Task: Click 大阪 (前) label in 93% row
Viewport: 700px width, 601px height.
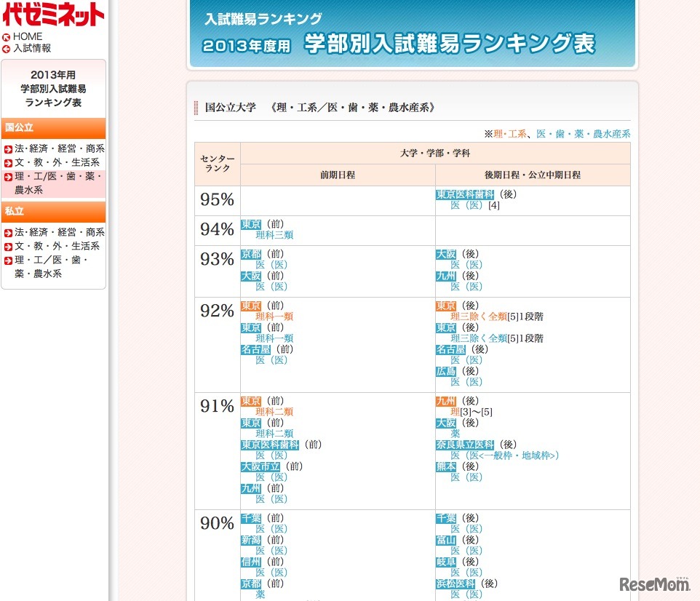Action: click(x=251, y=276)
